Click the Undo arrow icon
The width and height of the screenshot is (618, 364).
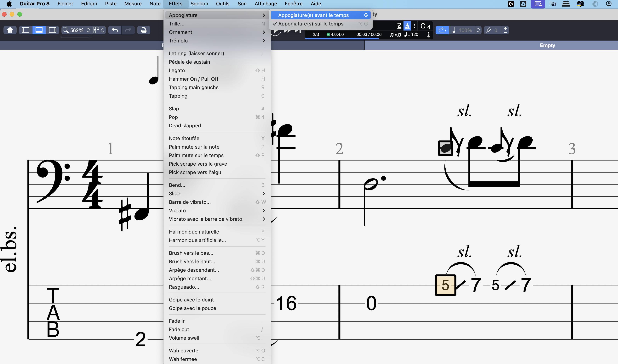(115, 30)
